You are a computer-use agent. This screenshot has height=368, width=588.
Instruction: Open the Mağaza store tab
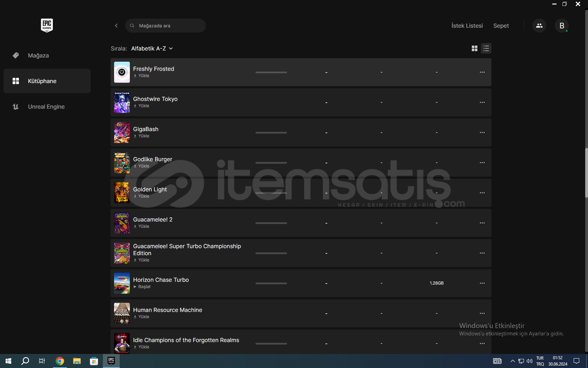47,55
